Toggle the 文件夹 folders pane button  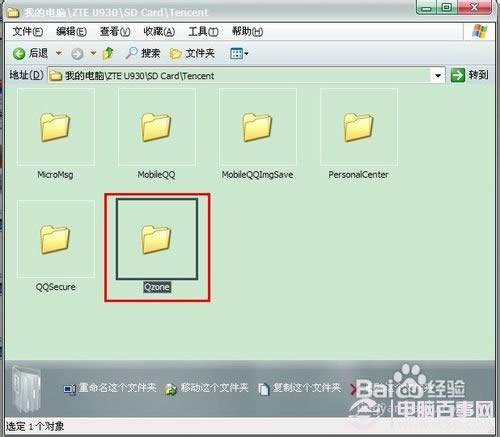pyautogui.click(x=192, y=53)
